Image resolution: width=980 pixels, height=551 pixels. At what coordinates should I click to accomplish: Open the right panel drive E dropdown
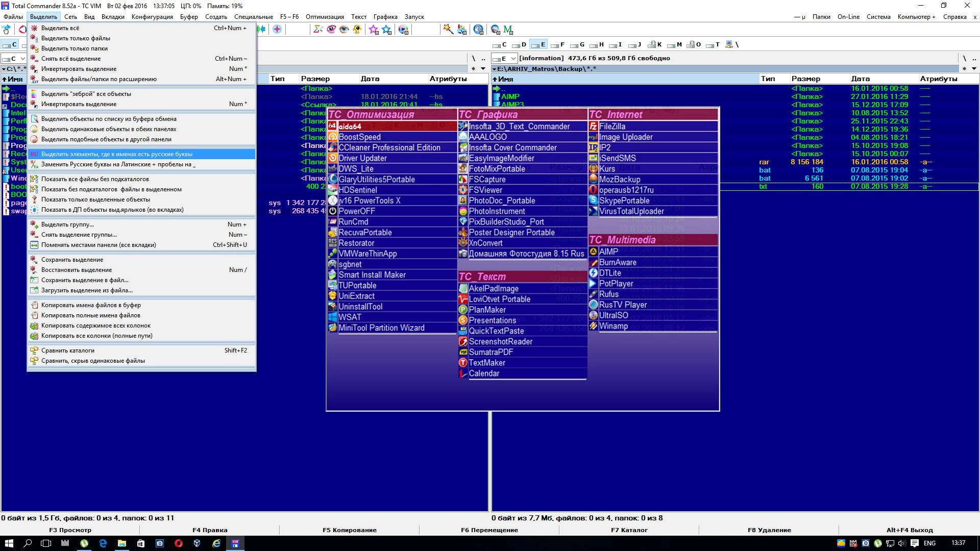[x=504, y=59]
